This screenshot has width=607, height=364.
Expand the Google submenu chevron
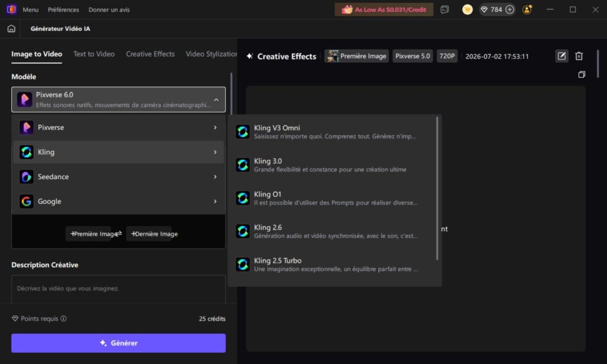215,202
